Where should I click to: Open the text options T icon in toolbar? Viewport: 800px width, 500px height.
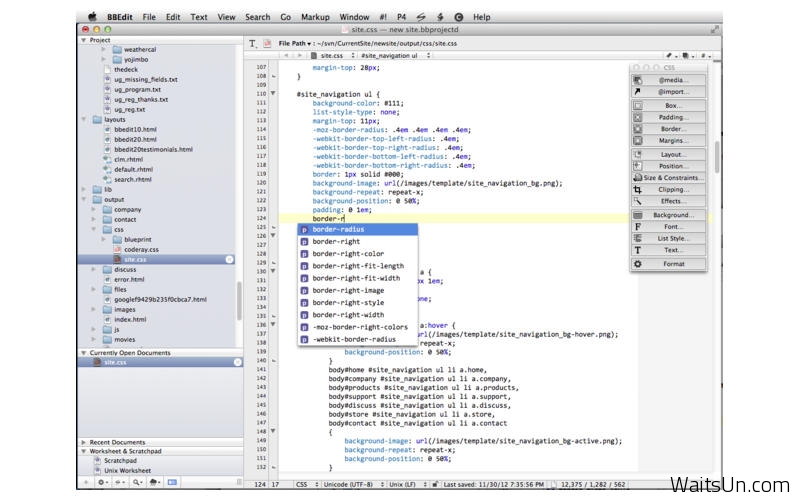pos(253,43)
